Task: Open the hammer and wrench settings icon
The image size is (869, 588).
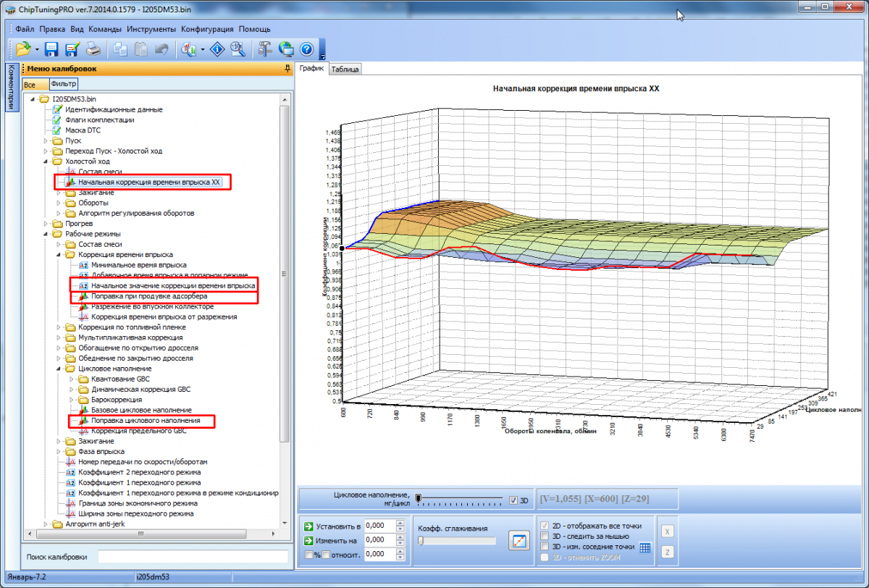Action: [x=264, y=49]
